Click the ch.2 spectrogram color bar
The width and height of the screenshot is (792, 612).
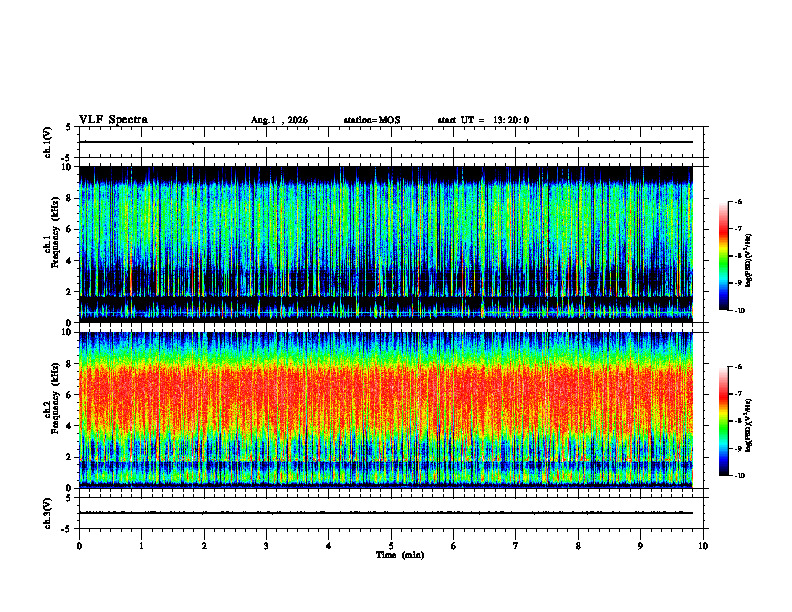point(723,421)
